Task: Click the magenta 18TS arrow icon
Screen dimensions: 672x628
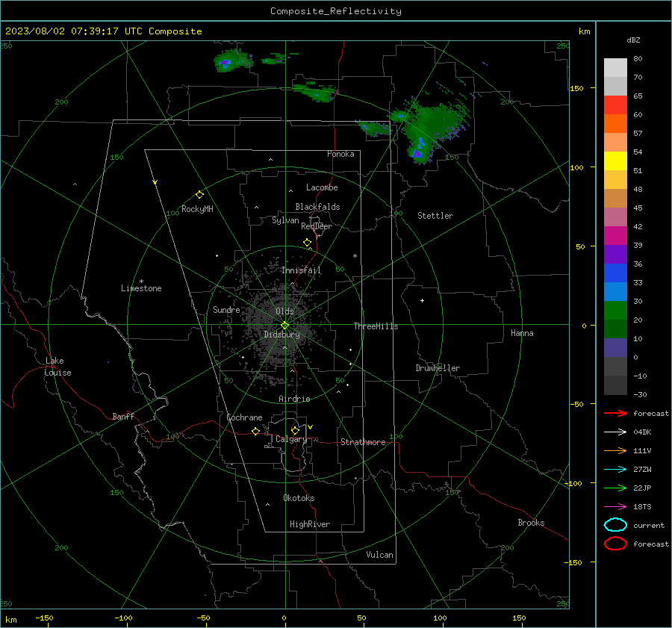Action: [615, 507]
